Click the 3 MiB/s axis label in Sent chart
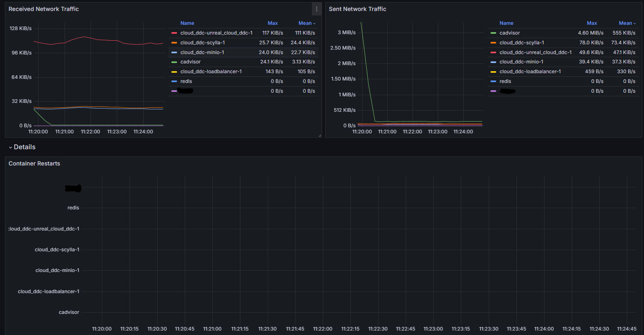The height and width of the screenshot is (335, 644). (x=347, y=33)
